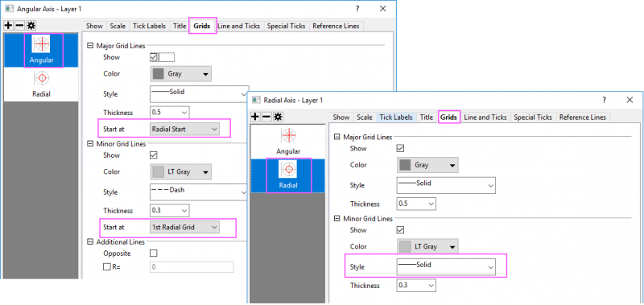Switch to Show tab in Radial dialog
This screenshot has width=644, height=305.
pos(341,117)
